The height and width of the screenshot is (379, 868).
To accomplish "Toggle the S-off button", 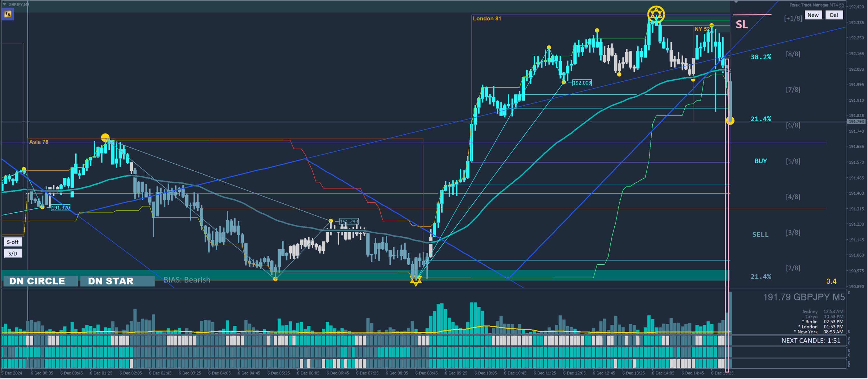I will (13, 242).
